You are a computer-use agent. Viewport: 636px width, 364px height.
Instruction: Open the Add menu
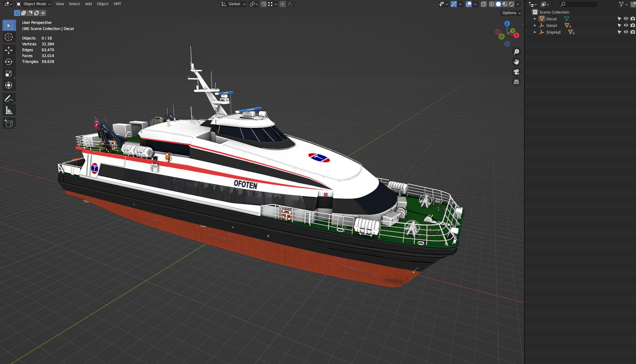[88, 4]
